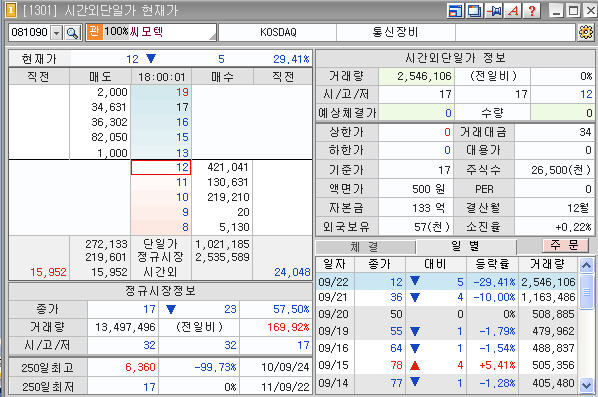This screenshot has height=397, width=598.
Task: Click the 주문 order button
Action: click(x=565, y=245)
